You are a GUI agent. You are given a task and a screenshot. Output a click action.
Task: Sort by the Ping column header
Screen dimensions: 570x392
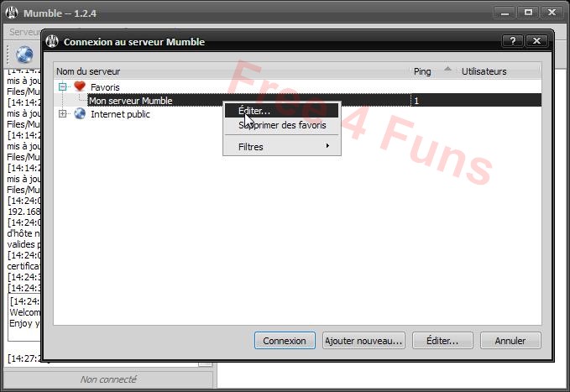point(432,71)
